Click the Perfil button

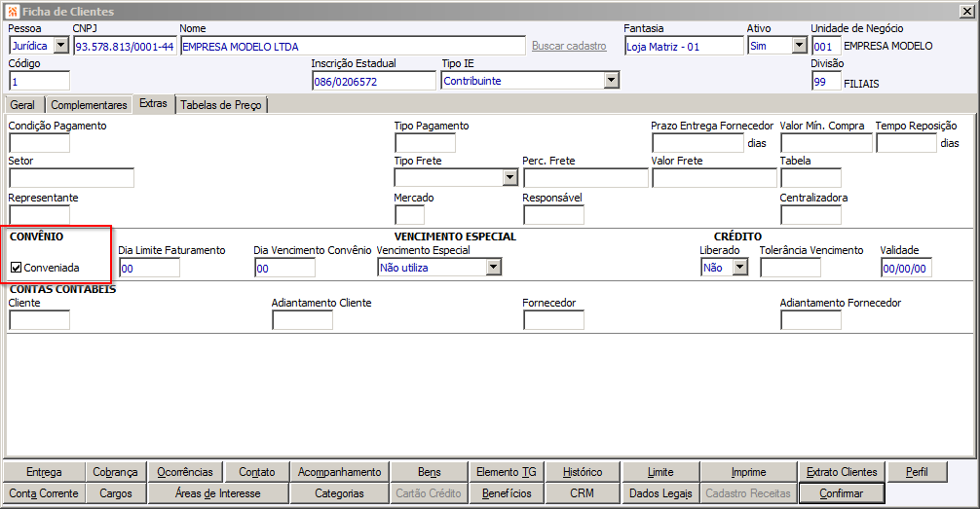917,472
